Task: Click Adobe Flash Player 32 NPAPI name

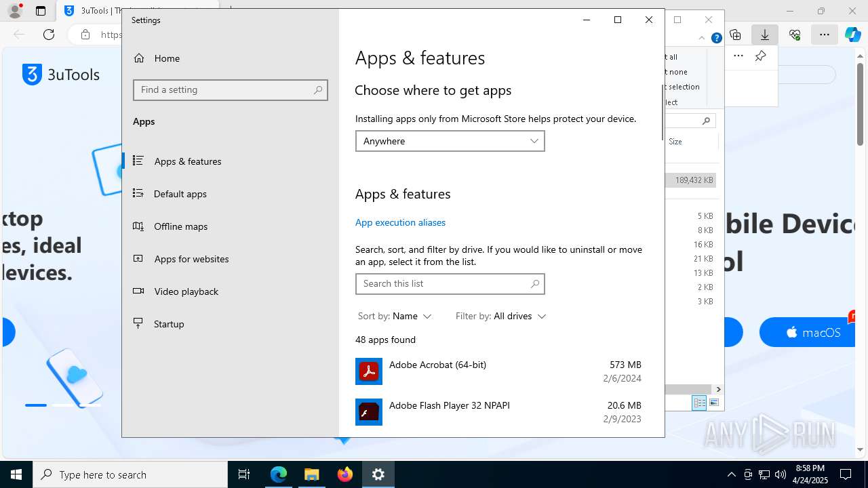Action: [450, 405]
